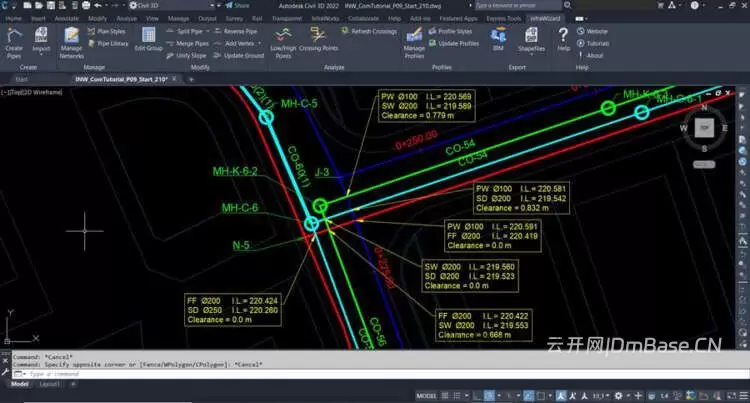The height and width of the screenshot is (403, 750).
Task: Open the Pipe Library
Action: tap(108, 44)
